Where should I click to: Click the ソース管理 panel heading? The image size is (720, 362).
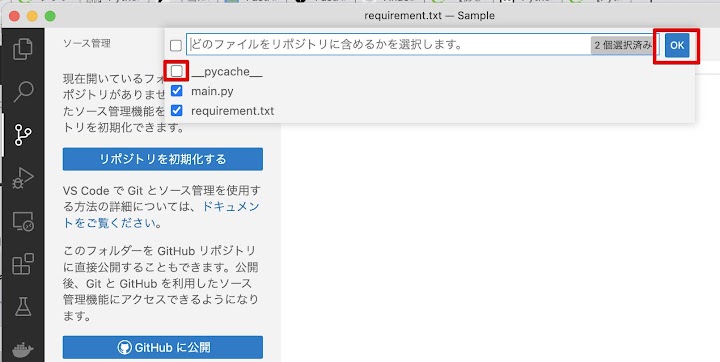click(x=87, y=44)
